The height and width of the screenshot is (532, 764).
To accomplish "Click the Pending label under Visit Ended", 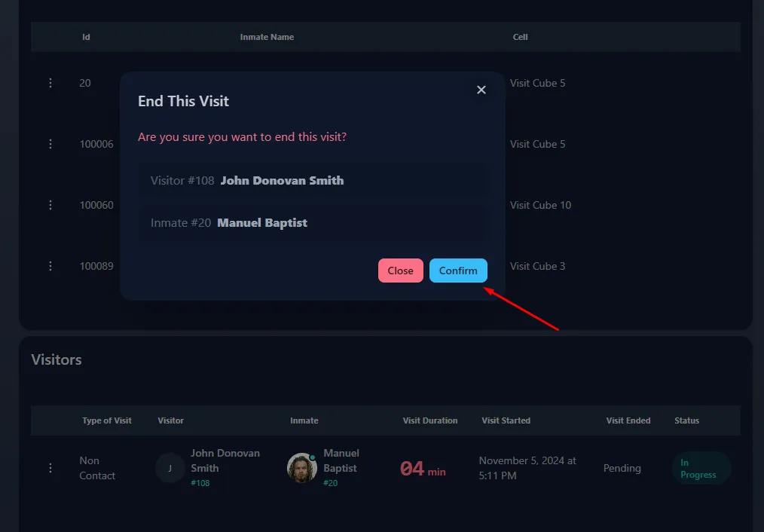I will [x=622, y=468].
